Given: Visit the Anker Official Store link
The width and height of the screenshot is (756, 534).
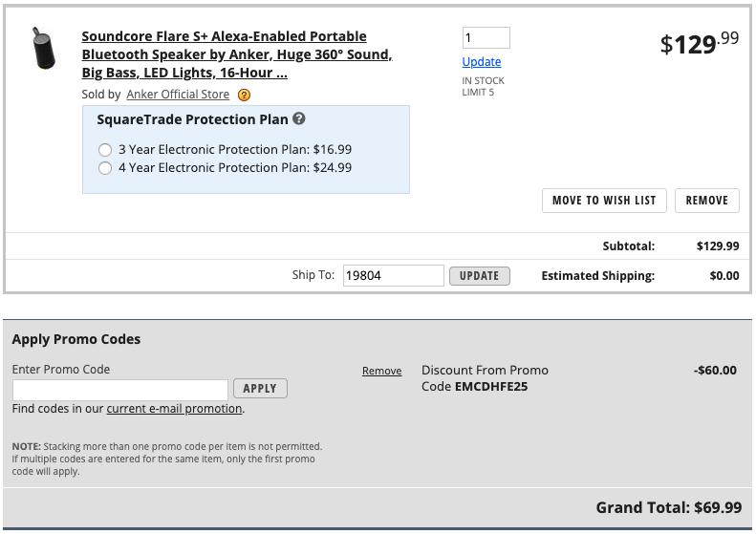Looking at the screenshot, I should pos(178,95).
